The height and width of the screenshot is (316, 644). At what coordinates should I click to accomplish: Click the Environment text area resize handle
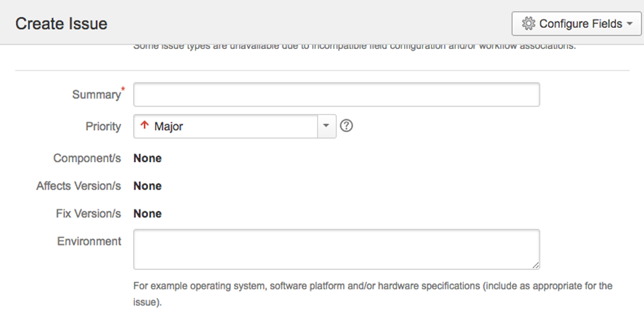click(535, 265)
